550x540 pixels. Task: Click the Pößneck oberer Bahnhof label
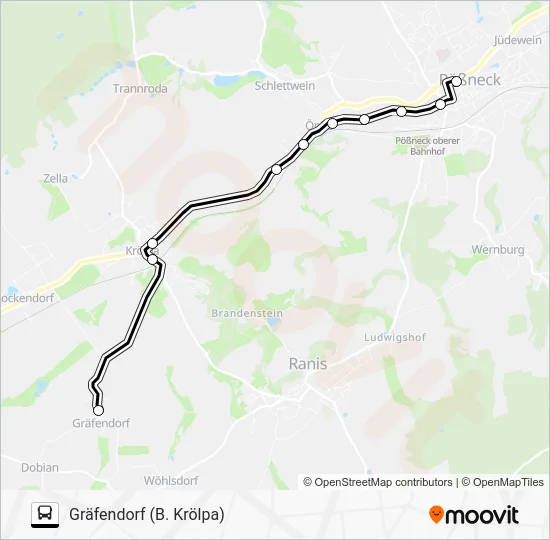pyautogui.click(x=427, y=146)
